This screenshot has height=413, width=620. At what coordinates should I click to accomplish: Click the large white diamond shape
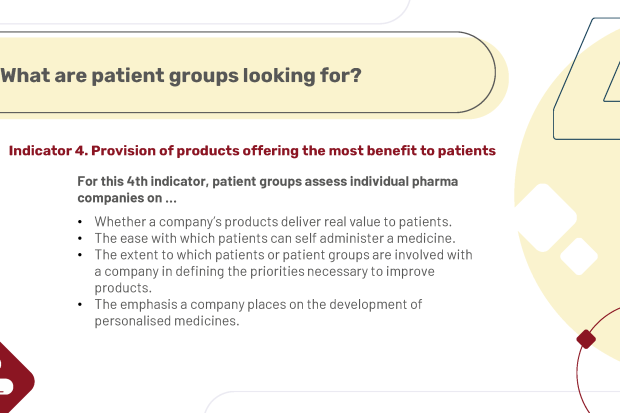[x=545, y=218]
